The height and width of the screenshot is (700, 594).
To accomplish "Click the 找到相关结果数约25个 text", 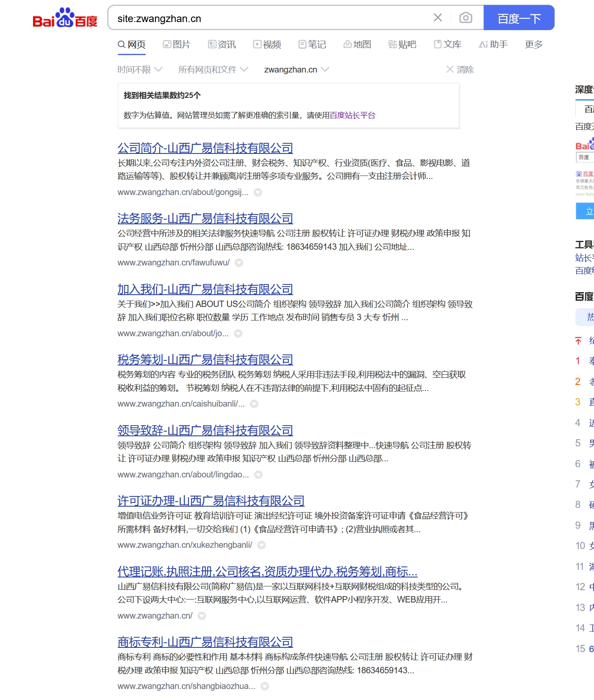I will tap(162, 95).
